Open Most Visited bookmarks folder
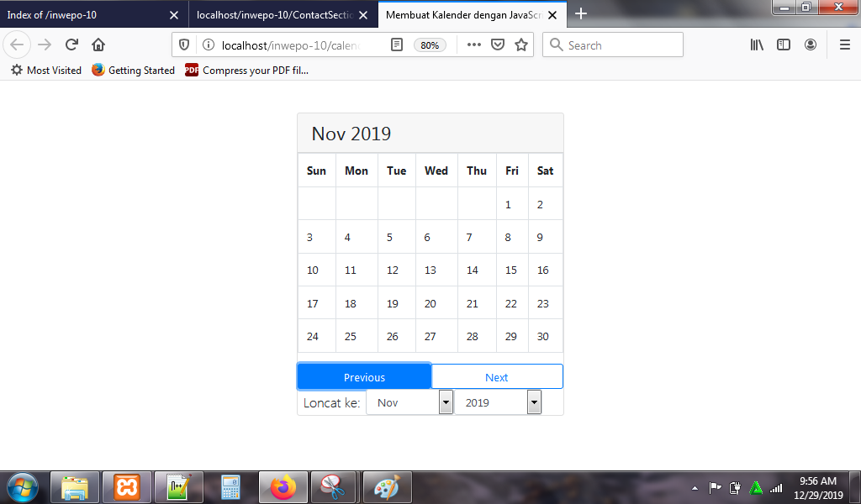 tap(46, 71)
